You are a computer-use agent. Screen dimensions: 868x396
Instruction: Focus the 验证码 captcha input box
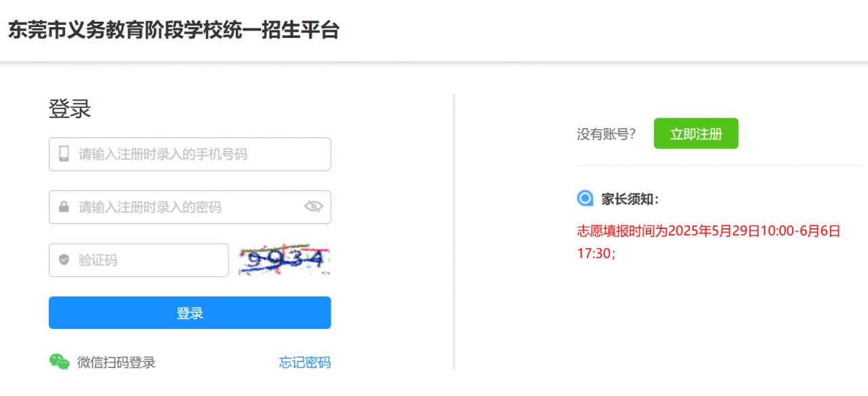pyautogui.click(x=149, y=260)
